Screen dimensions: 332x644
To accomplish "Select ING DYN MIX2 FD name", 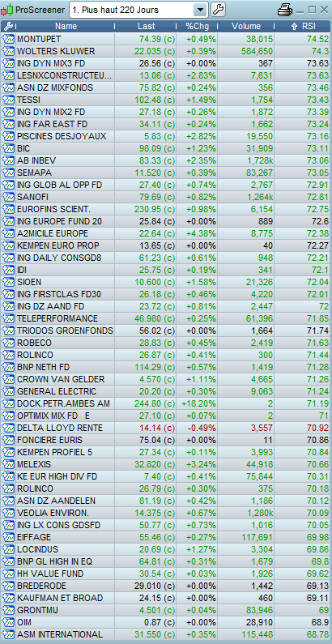I will [x=51, y=112].
